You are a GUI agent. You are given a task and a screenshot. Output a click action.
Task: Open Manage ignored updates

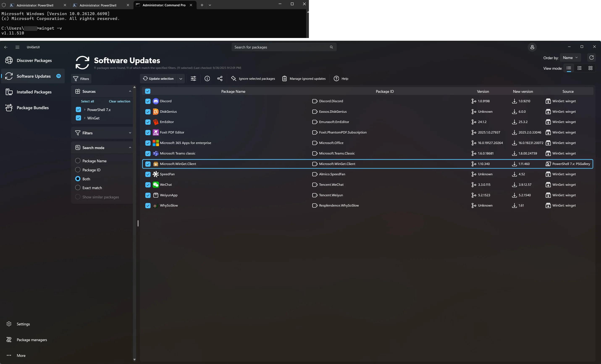coord(304,79)
